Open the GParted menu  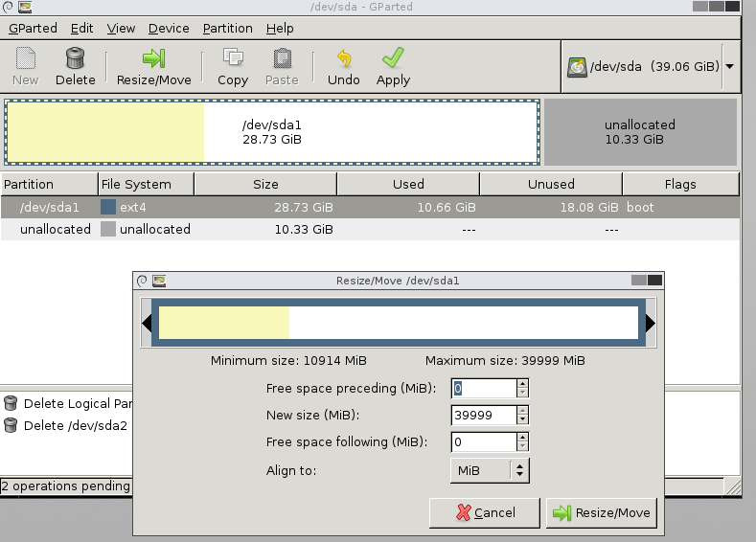[33, 29]
